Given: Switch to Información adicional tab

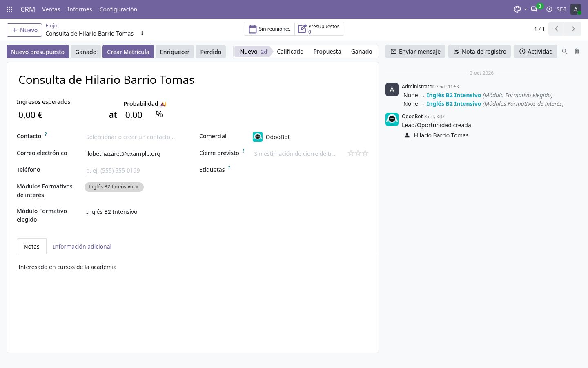Looking at the screenshot, I should point(82,247).
